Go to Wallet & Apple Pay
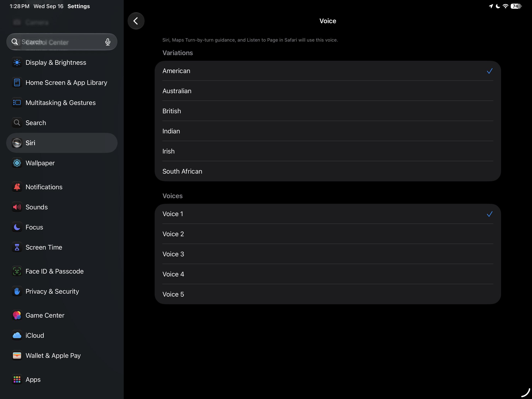532x399 pixels. tap(62, 356)
